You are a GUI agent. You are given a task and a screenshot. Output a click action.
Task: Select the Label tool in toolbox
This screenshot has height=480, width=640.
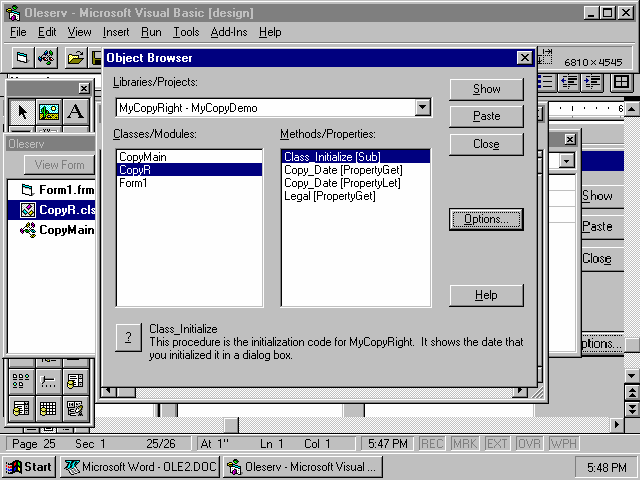coord(75,111)
